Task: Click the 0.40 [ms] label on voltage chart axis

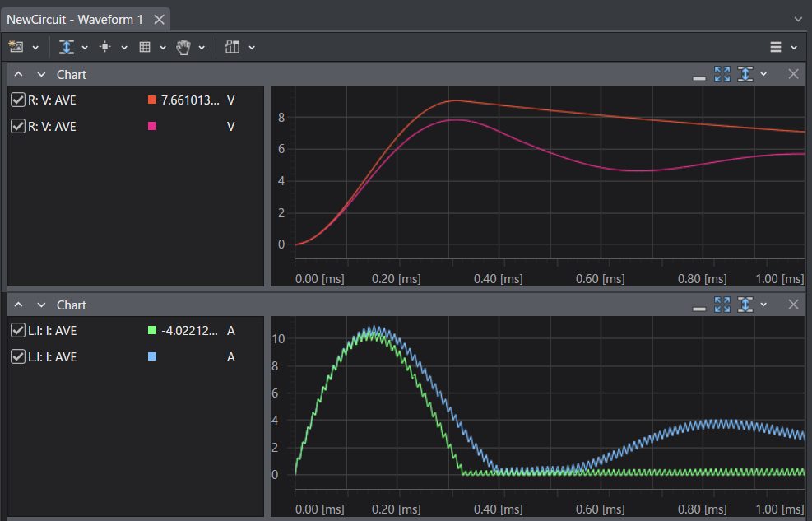Action: (x=499, y=279)
